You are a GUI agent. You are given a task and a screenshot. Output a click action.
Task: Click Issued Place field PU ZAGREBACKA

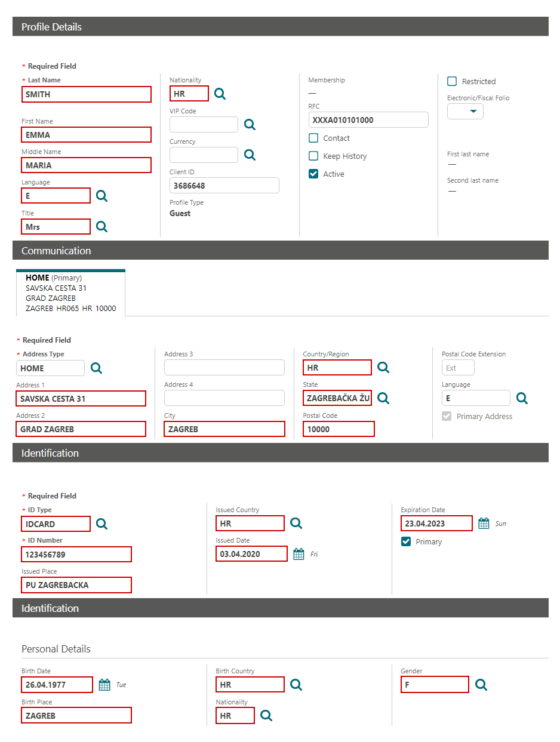click(76, 585)
